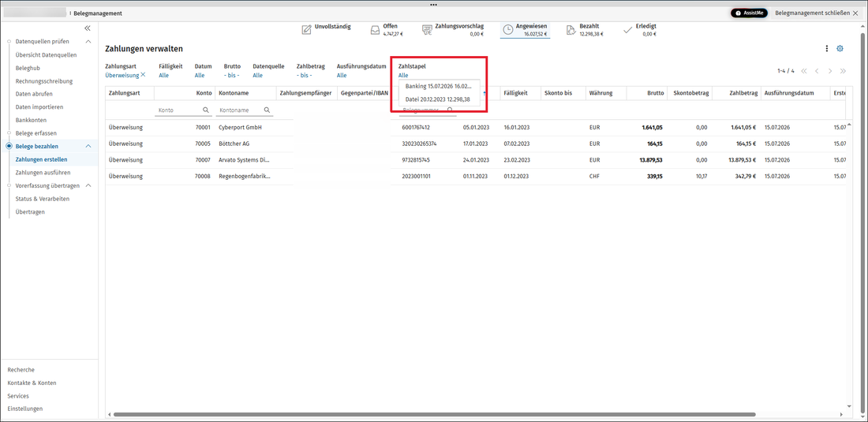Click search icon in Kontoname filter
Viewport: 868px width, 422px height.
(268, 110)
